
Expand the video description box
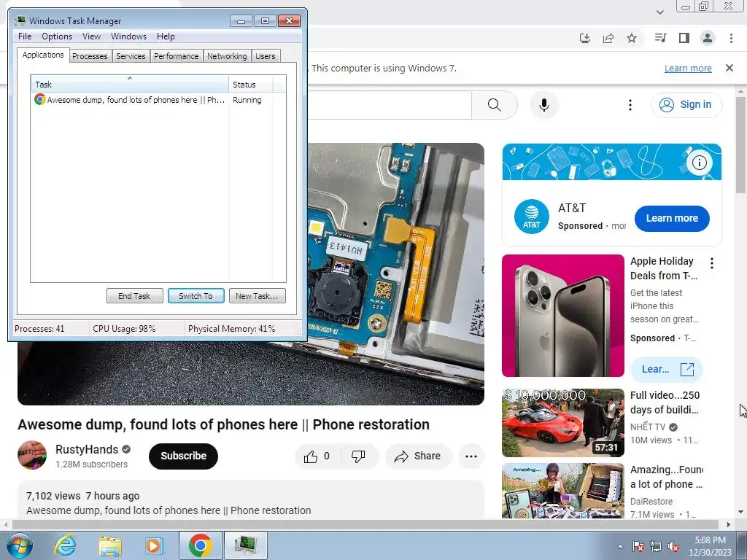click(251, 500)
